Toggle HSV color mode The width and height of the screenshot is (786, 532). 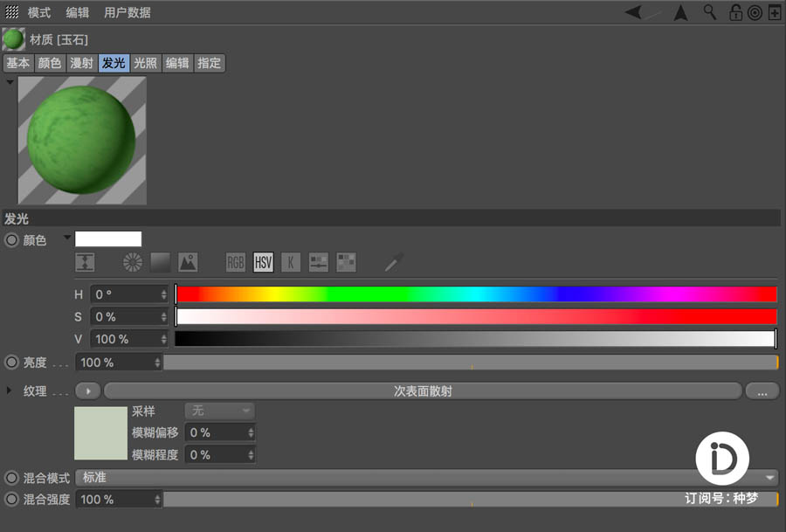tap(263, 262)
